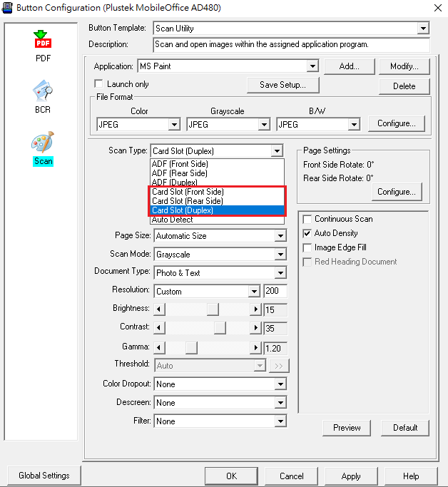Toggle Image Edge Fill checkbox

307,247
